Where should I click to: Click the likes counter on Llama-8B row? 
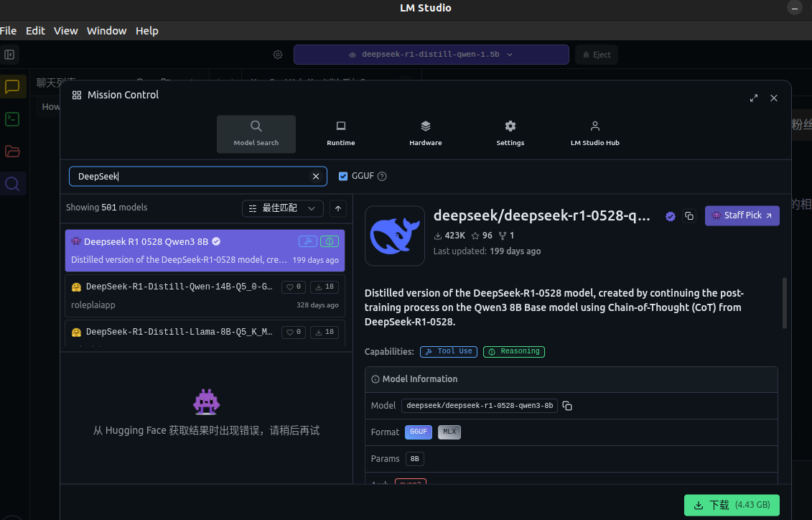(294, 332)
